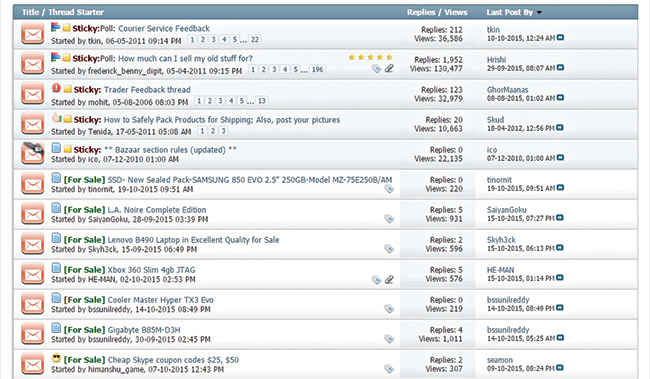Go to last post by Hrishi arrow icon

click(x=560, y=68)
